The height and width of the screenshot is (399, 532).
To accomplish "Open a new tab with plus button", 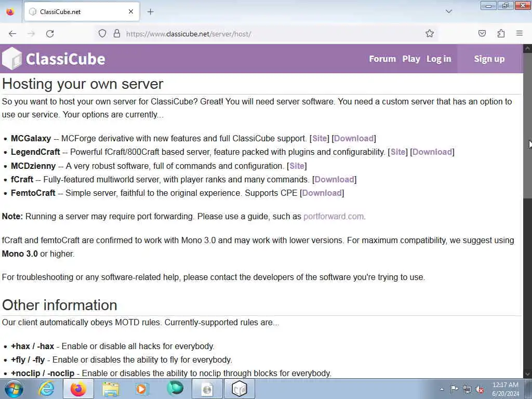I will pyautogui.click(x=151, y=12).
